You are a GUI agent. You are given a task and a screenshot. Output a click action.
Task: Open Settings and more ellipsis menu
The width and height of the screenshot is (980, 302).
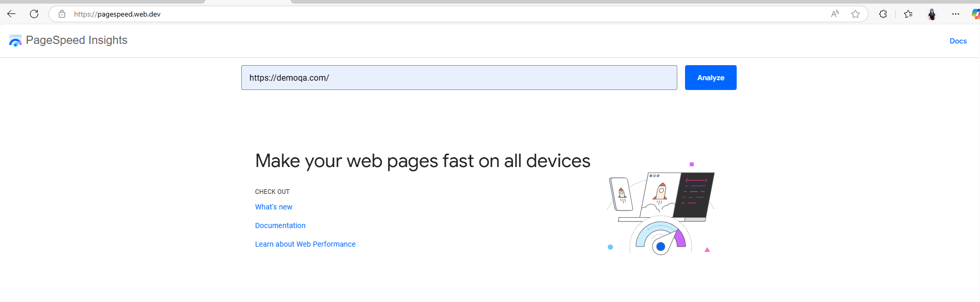tap(956, 14)
